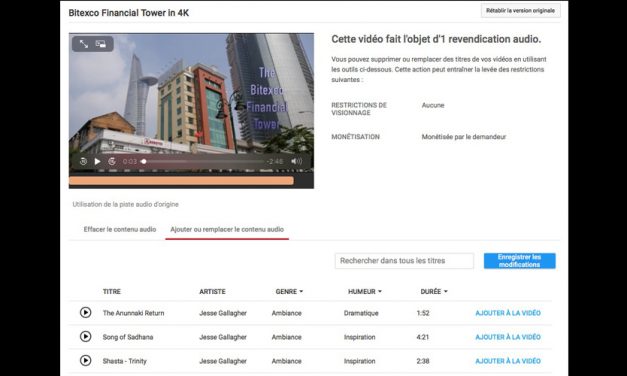Skip back in the video player
The width and height of the screenshot is (627, 376).
(x=83, y=161)
